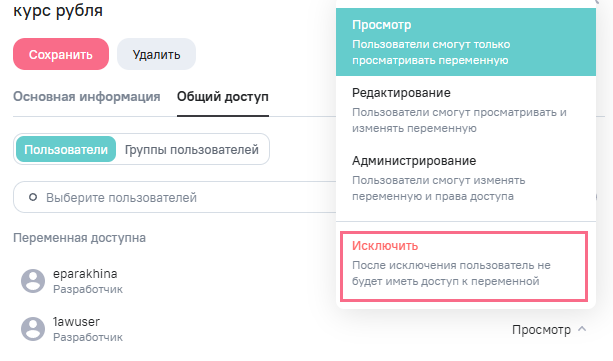This screenshot has height=361, width=613.
Task: Choose Исключить to remove user access
Action: pyautogui.click(x=464, y=266)
